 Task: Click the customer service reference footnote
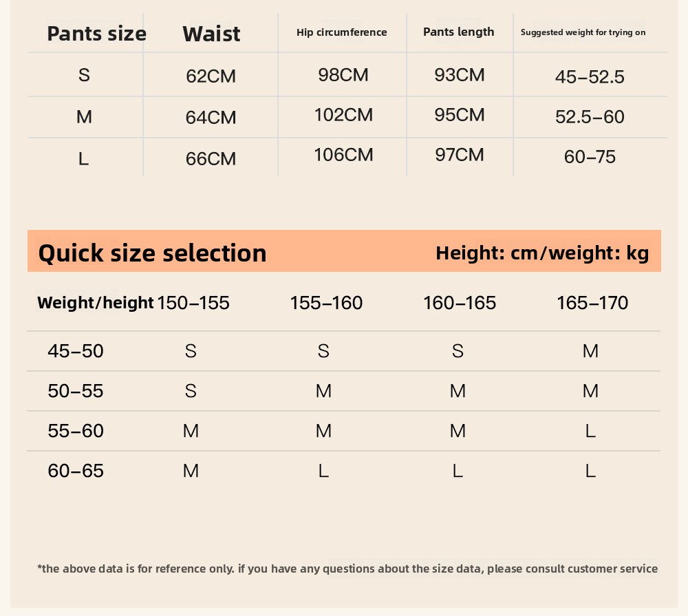click(347, 569)
